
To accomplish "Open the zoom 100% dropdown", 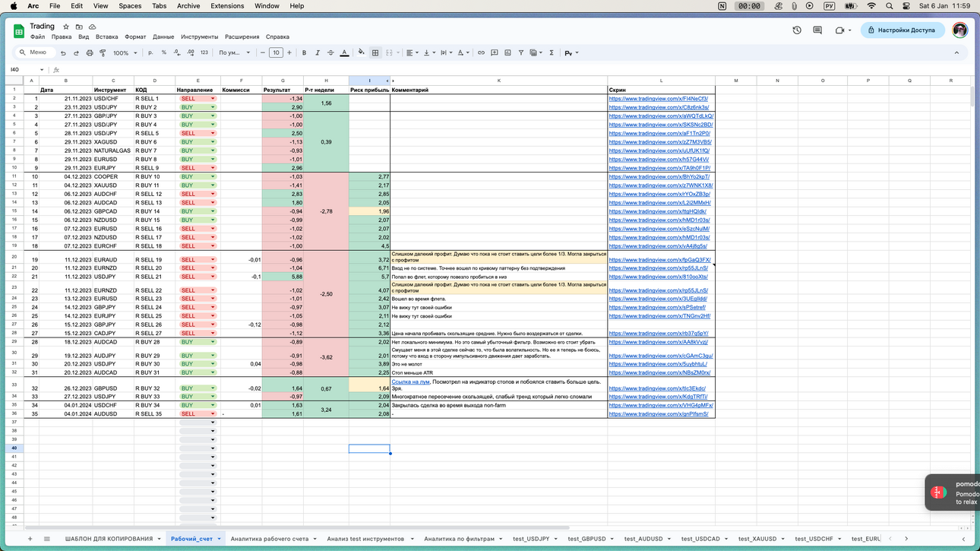I will pyautogui.click(x=125, y=53).
